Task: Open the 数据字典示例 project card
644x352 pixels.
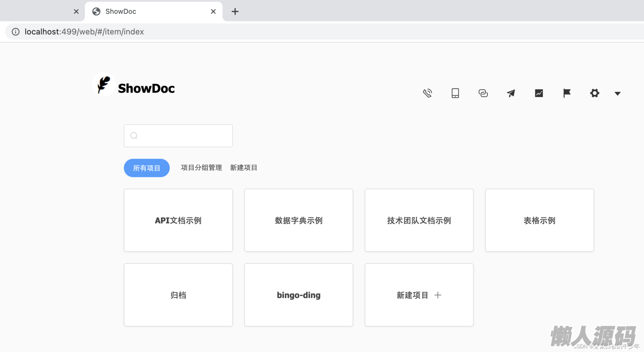Action: 298,220
